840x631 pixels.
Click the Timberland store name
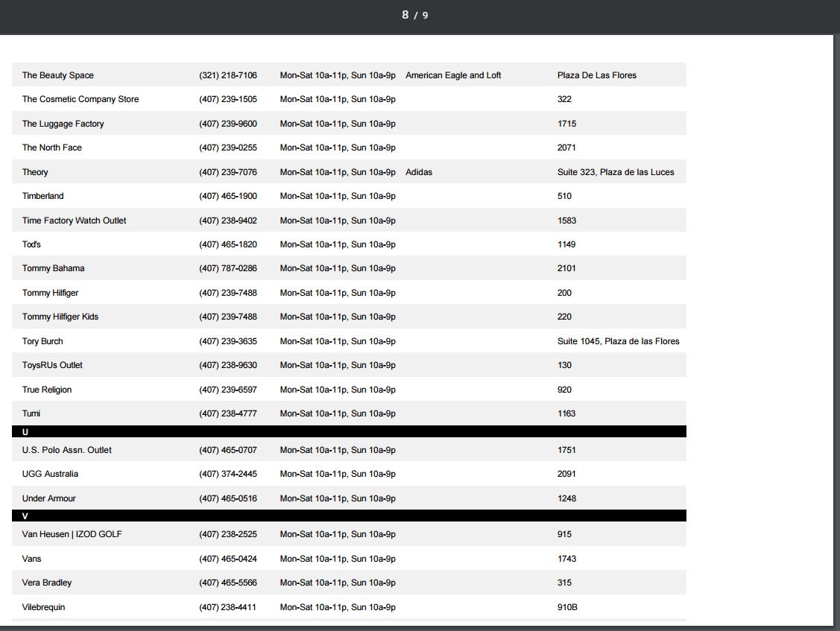click(x=43, y=196)
